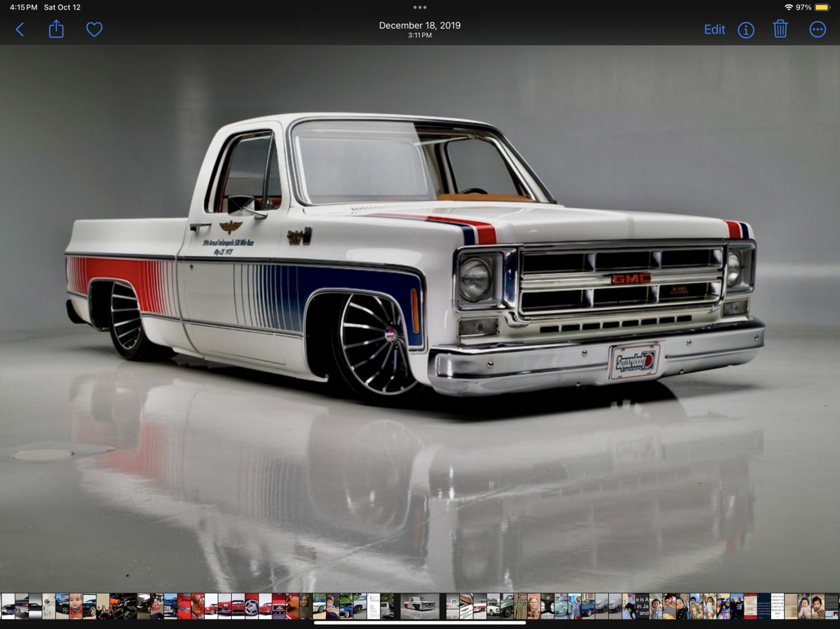Open the more options ellipsis menu
Screen dimensions: 840x629
817,30
